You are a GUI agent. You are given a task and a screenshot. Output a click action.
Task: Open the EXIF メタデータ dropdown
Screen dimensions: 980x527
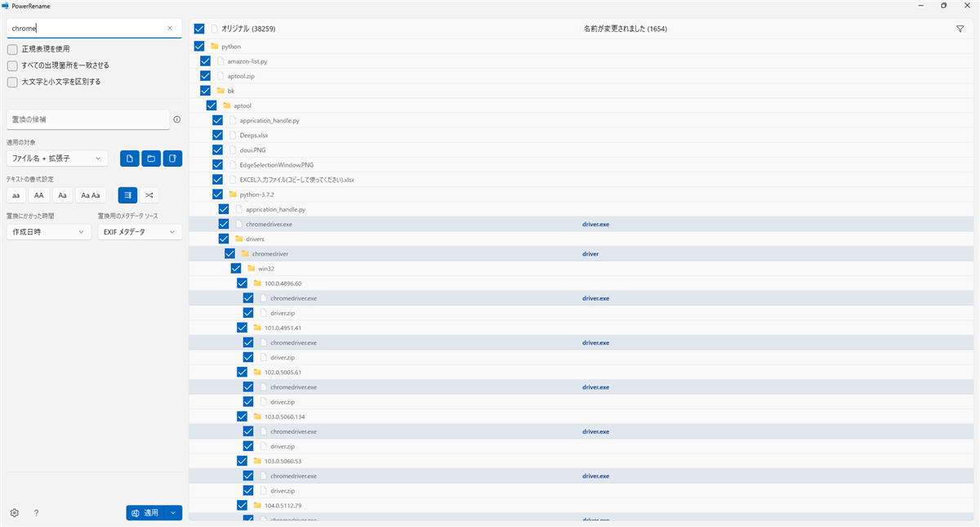coord(139,232)
